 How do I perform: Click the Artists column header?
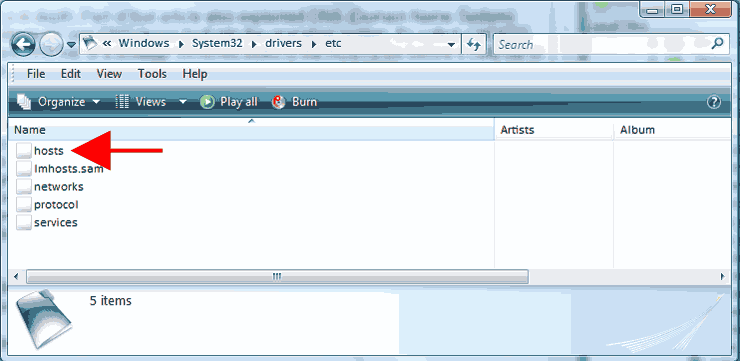coord(555,130)
